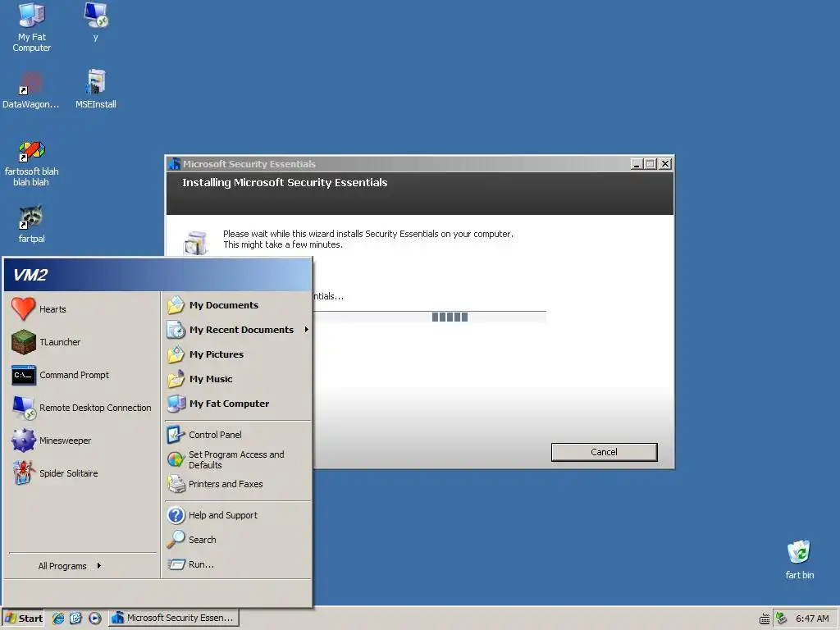
Task: Open My Music in Start menu
Action: (x=237, y=379)
